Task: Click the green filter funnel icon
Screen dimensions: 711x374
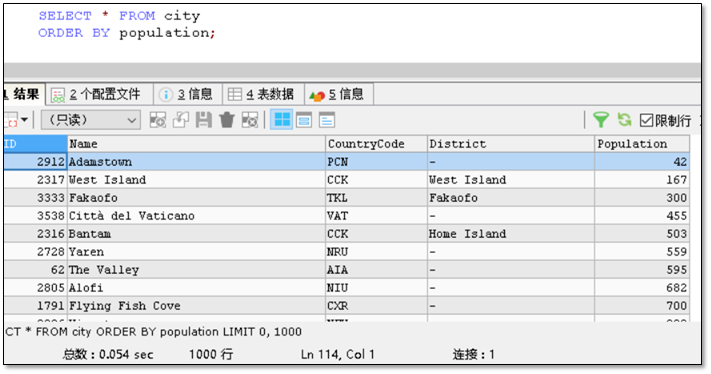Action: click(601, 120)
